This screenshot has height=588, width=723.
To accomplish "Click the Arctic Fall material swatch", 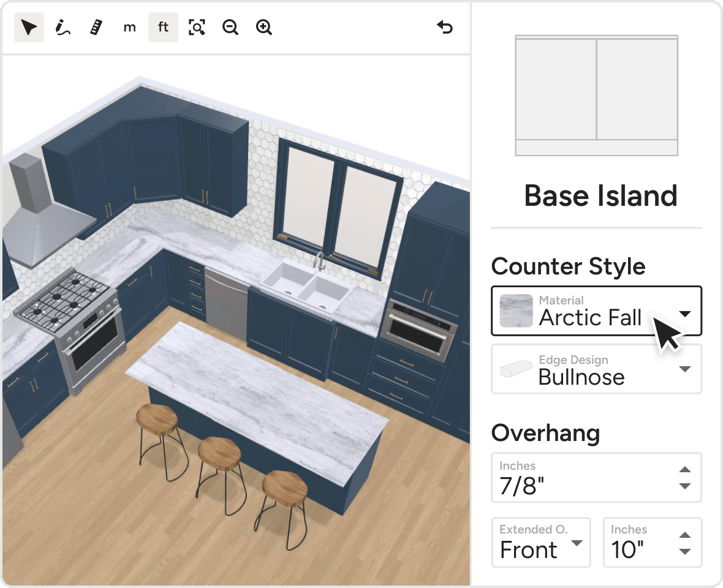I will [515, 311].
